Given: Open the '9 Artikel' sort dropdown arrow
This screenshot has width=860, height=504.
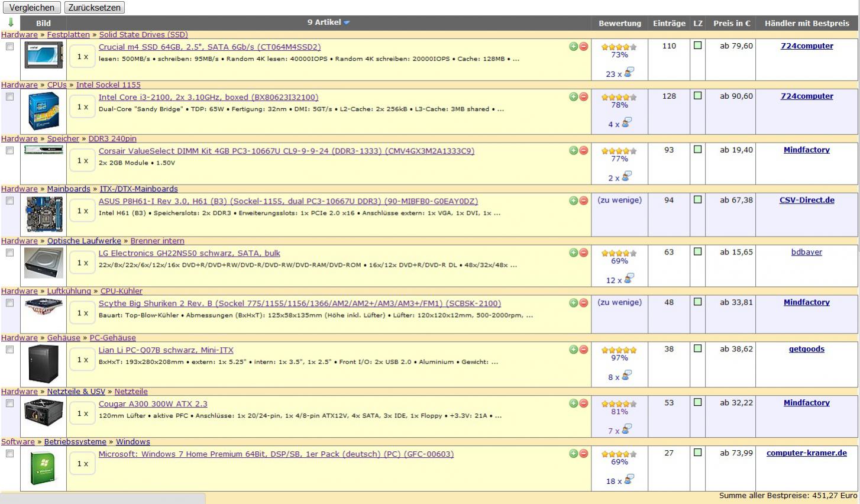Looking at the screenshot, I should [347, 22].
